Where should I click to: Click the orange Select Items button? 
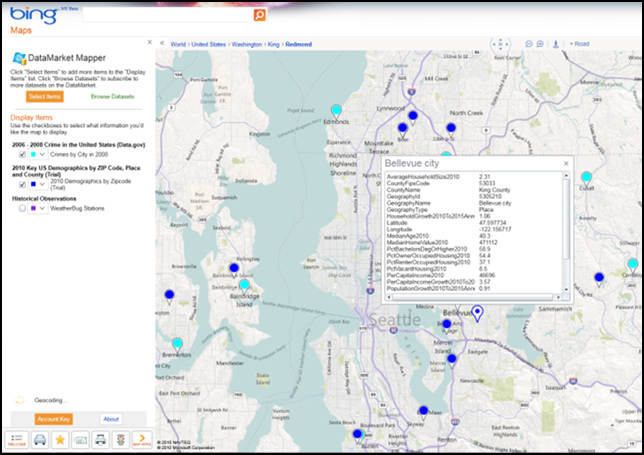coord(45,97)
